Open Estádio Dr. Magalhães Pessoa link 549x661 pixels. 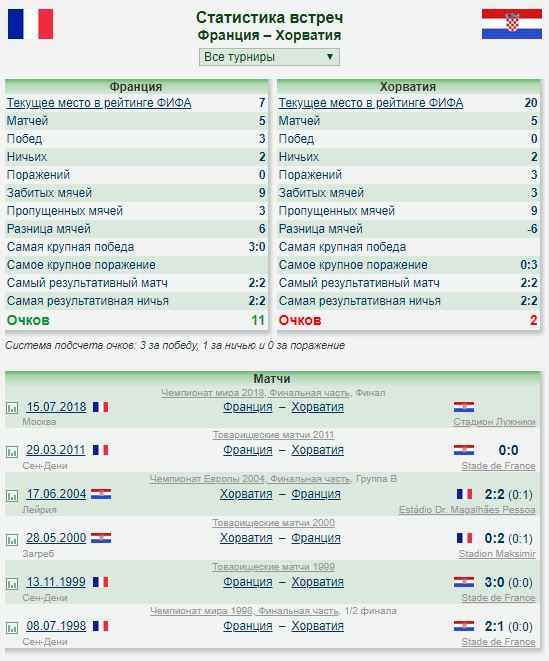coord(467,510)
